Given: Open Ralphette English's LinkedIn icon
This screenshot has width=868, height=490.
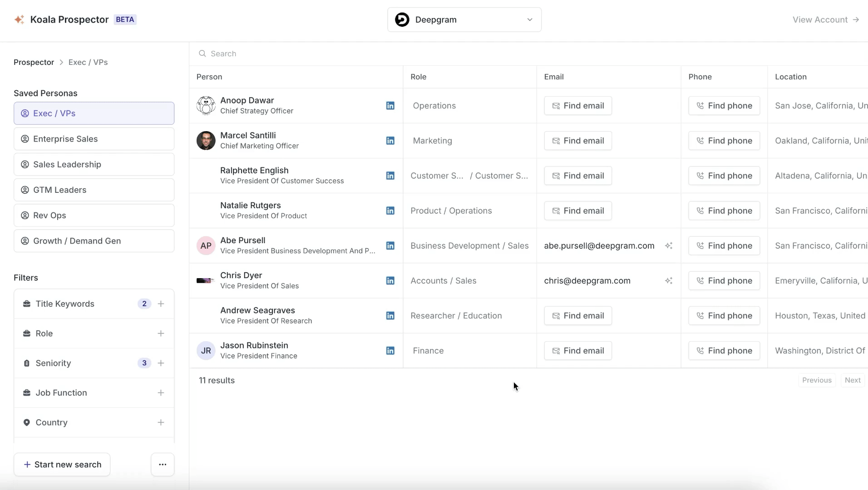Looking at the screenshot, I should click(390, 176).
